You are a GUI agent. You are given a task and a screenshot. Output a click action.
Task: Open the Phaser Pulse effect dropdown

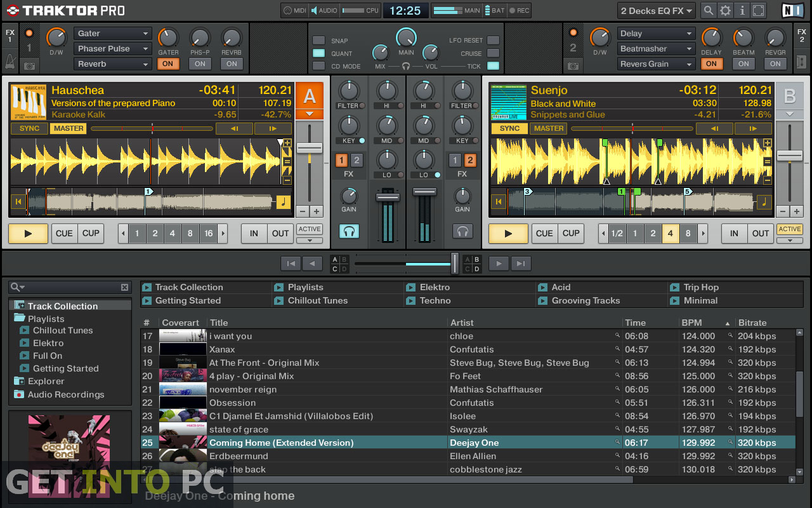click(112, 49)
